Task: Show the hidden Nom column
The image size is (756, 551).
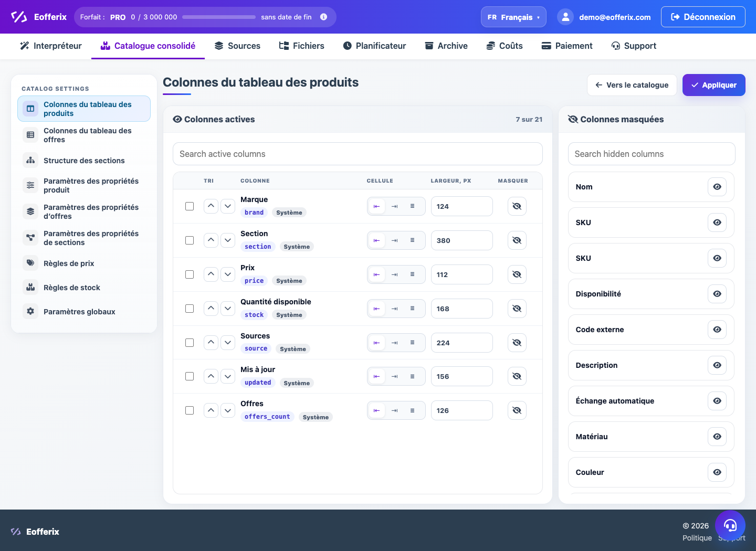Action: pyautogui.click(x=717, y=187)
